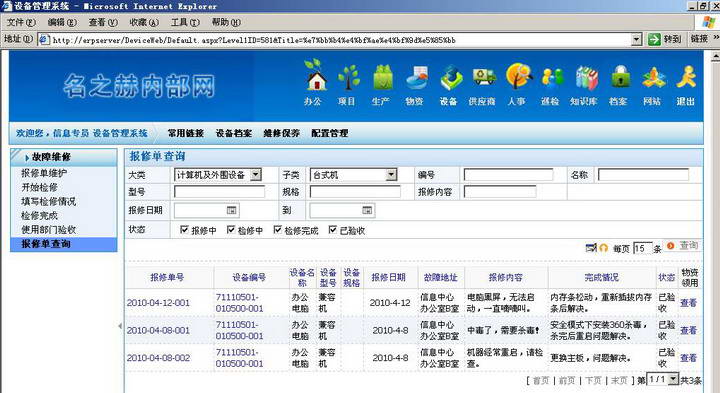
Task: Open the 大类 dropdown
Action: [x=256, y=174]
